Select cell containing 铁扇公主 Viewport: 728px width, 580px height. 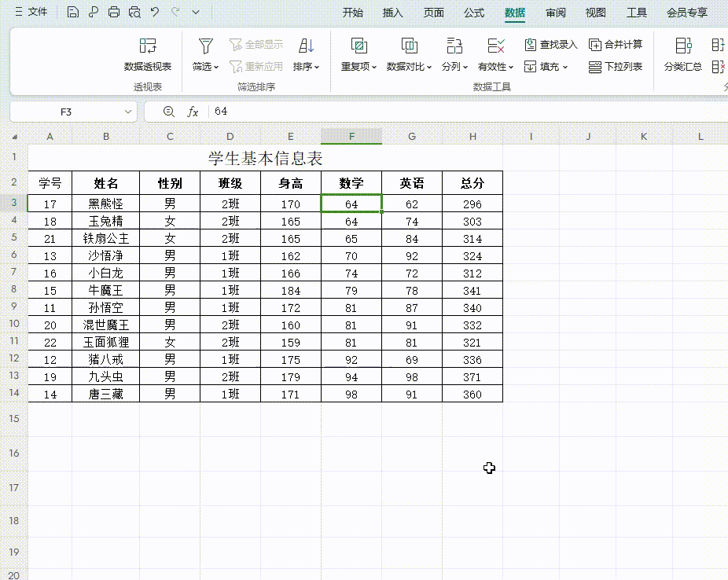click(106, 238)
